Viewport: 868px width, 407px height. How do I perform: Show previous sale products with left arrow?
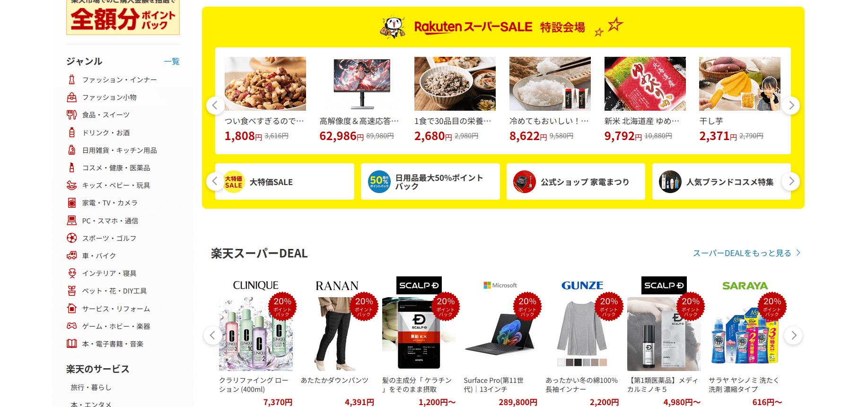point(215,106)
